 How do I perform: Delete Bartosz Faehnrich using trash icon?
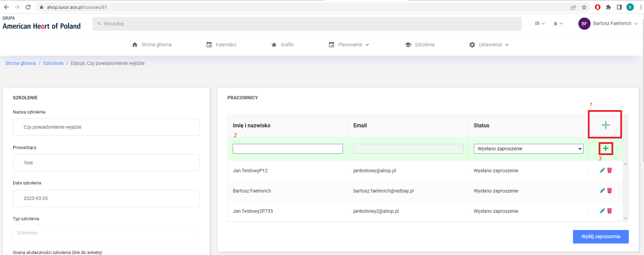tap(609, 191)
